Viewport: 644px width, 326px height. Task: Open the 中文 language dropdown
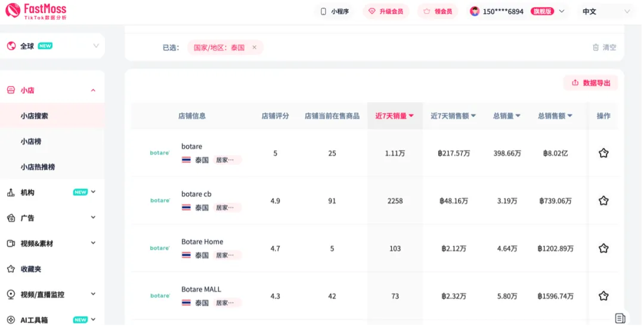point(605,11)
